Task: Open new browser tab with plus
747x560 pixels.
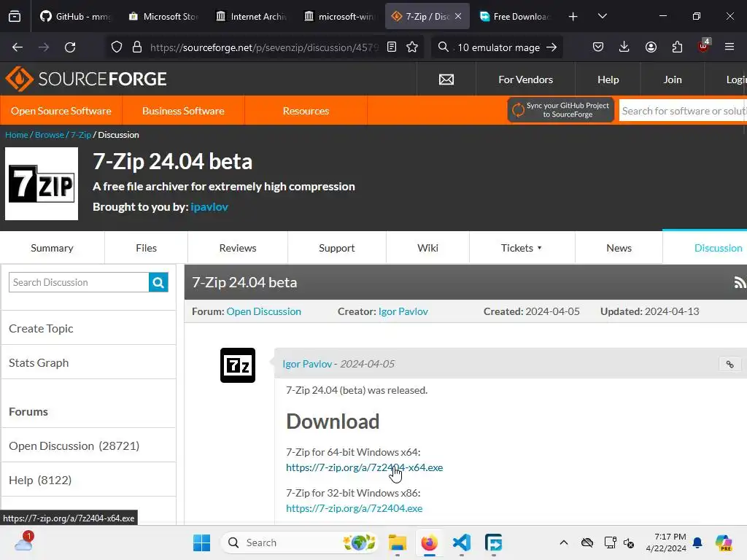Action: (x=573, y=17)
